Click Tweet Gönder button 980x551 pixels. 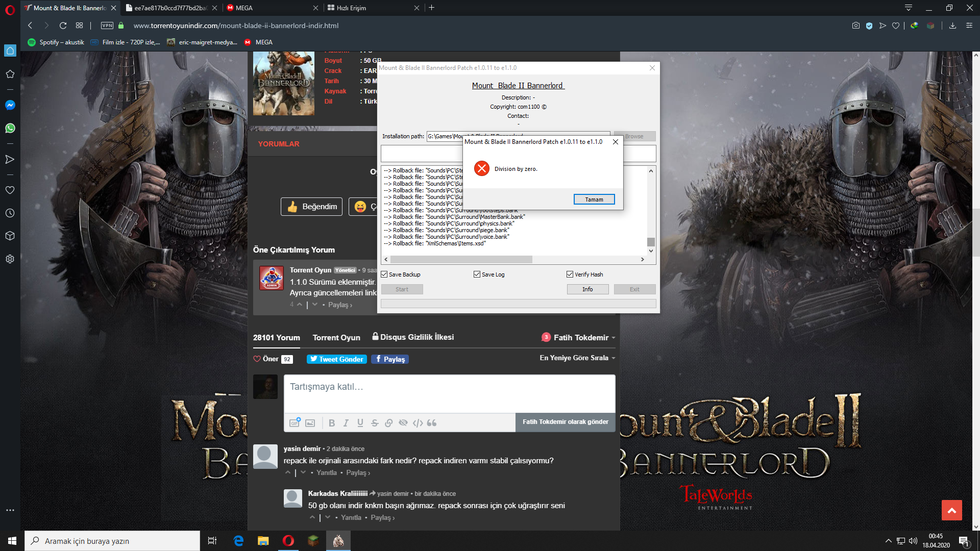[337, 359]
